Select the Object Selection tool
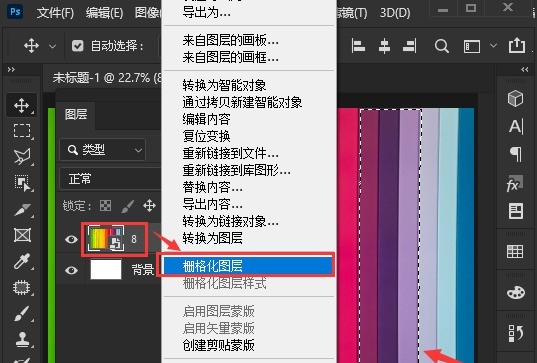537x363 pixels. pos(22,183)
